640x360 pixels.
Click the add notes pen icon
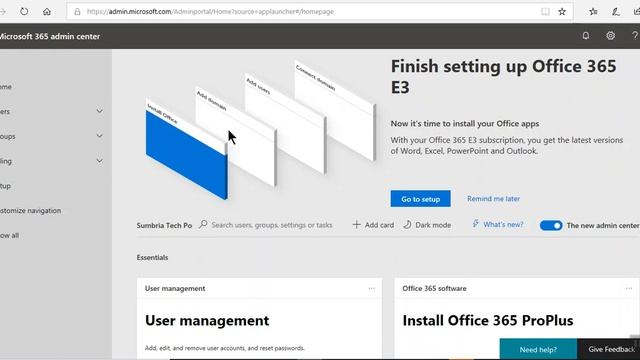(616, 11)
